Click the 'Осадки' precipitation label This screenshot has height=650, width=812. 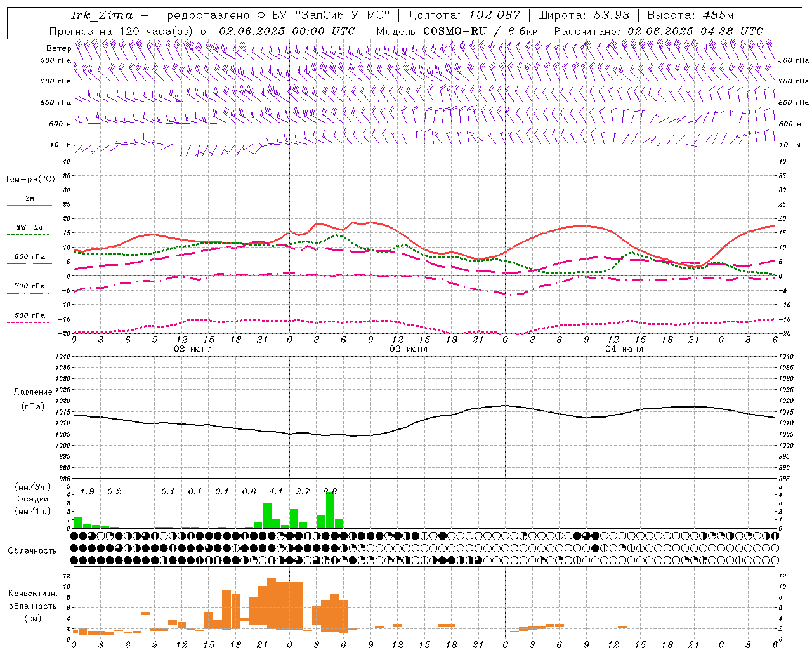tap(32, 499)
